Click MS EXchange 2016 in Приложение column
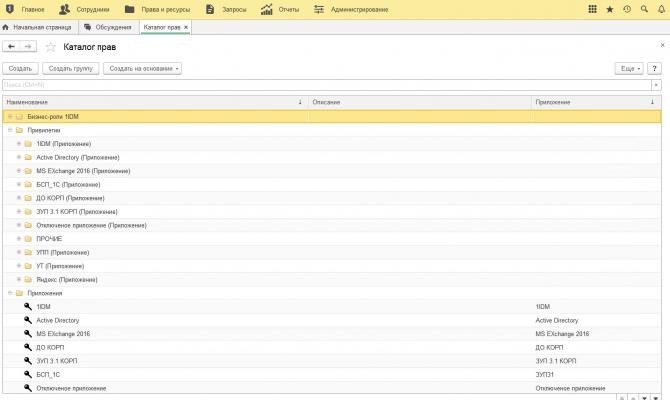Image resolution: width=670 pixels, height=400 pixels. tap(562, 334)
